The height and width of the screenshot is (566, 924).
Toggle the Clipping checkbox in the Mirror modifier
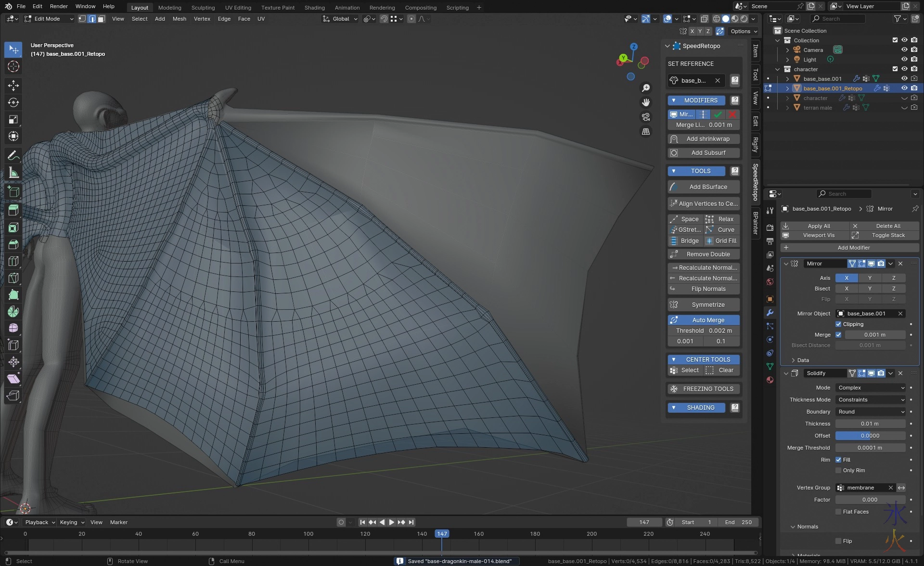pyautogui.click(x=838, y=324)
